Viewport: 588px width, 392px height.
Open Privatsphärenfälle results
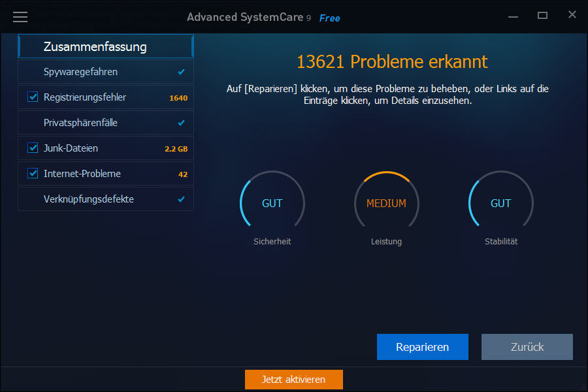tap(106, 123)
